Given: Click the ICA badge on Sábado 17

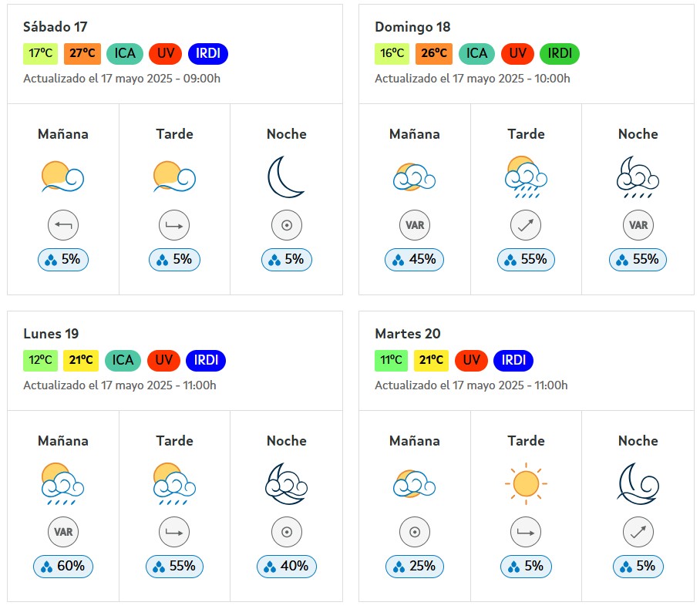Looking at the screenshot, I should [125, 54].
